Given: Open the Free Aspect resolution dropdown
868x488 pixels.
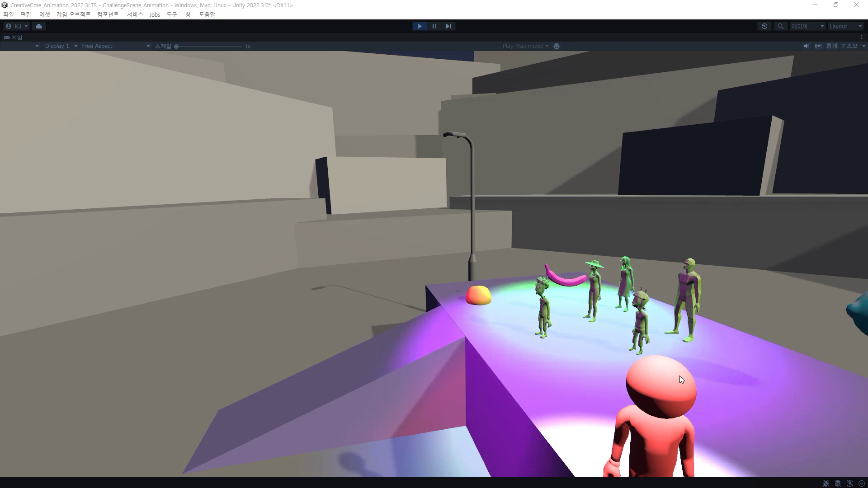Looking at the screenshot, I should [114, 46].
